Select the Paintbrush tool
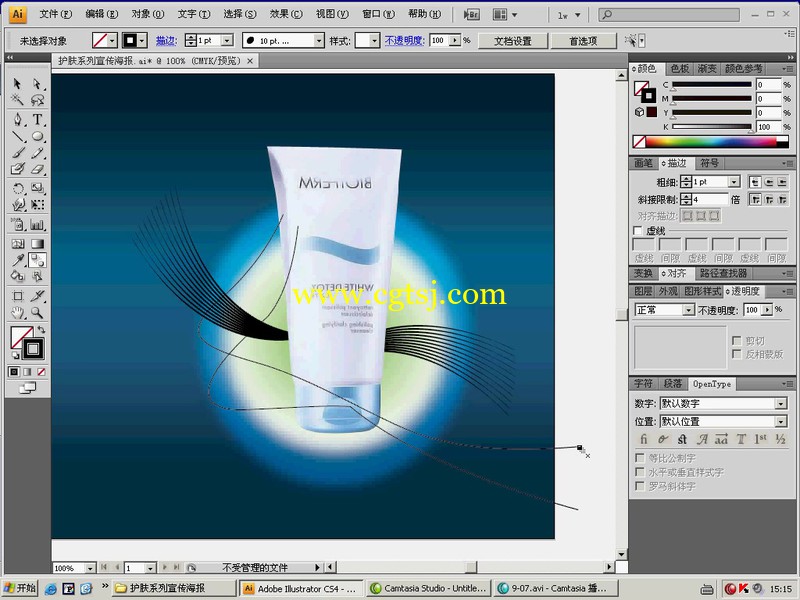Screen dimensions: 800x600 [x=17, y=153]
